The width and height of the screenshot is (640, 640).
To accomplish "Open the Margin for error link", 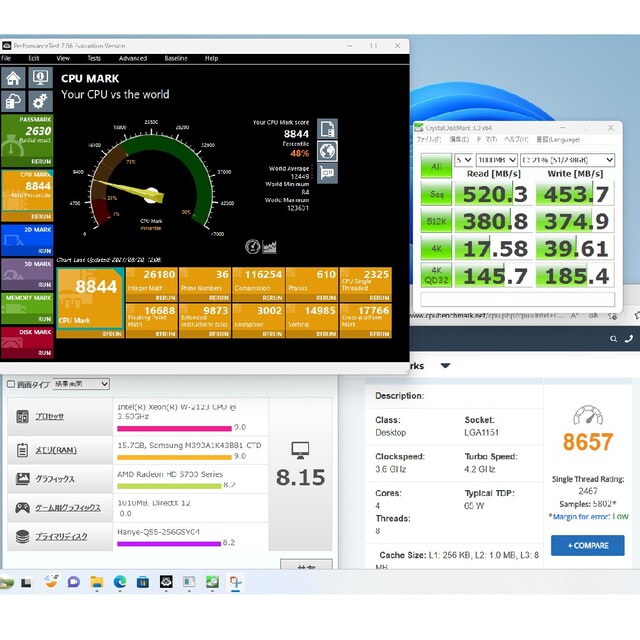I will [x=581, y=517].
